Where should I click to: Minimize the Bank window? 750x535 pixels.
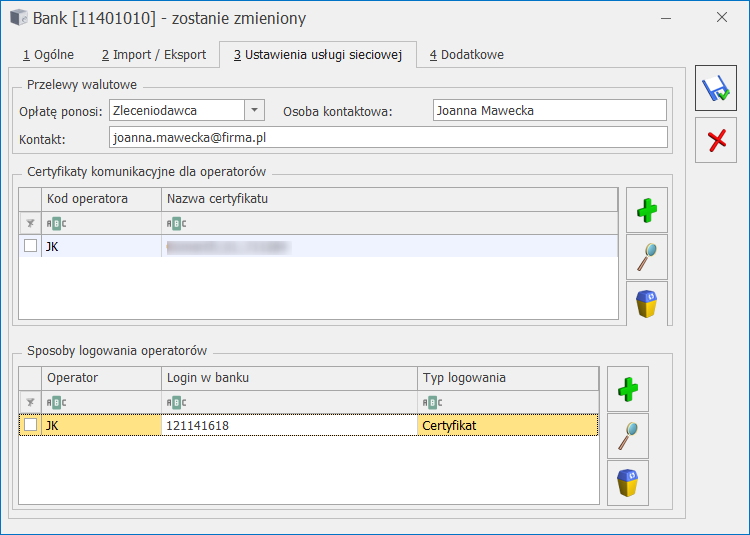click(x=666, y=18)
